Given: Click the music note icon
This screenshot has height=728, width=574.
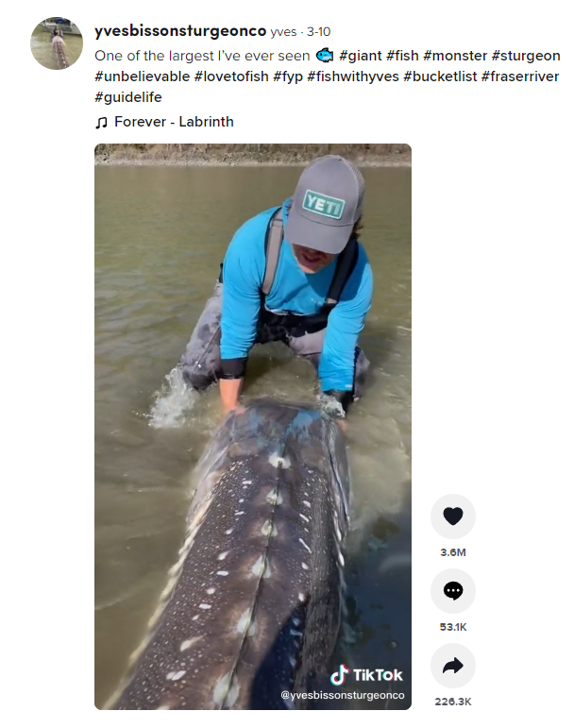Looking at the screenshot, I should (x=101, y=122).
